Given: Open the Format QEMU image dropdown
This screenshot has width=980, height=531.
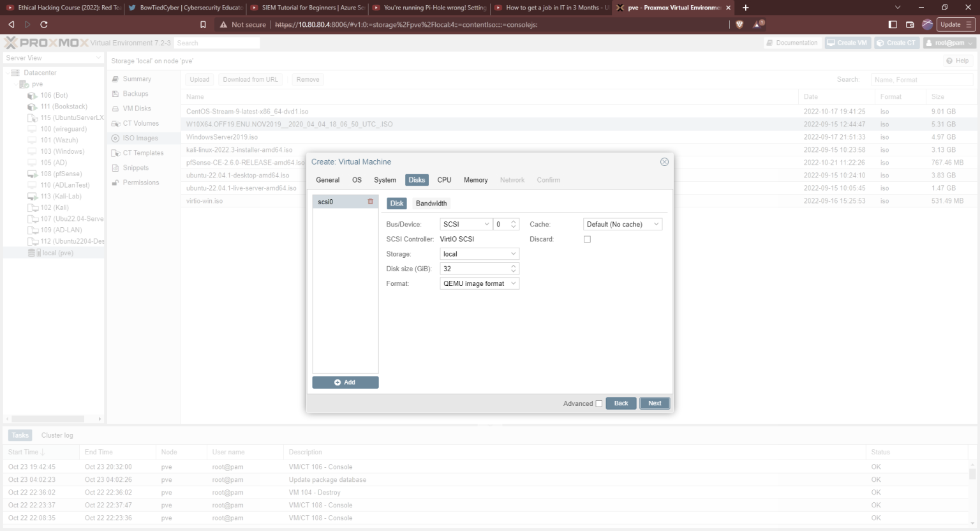Looking at the screenshot, I should pos(479,283).
